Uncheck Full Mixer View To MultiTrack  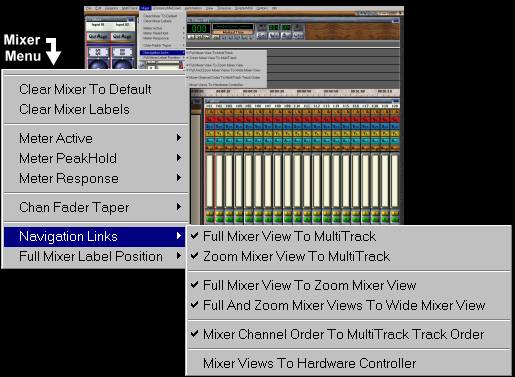[x=349, y=236]
